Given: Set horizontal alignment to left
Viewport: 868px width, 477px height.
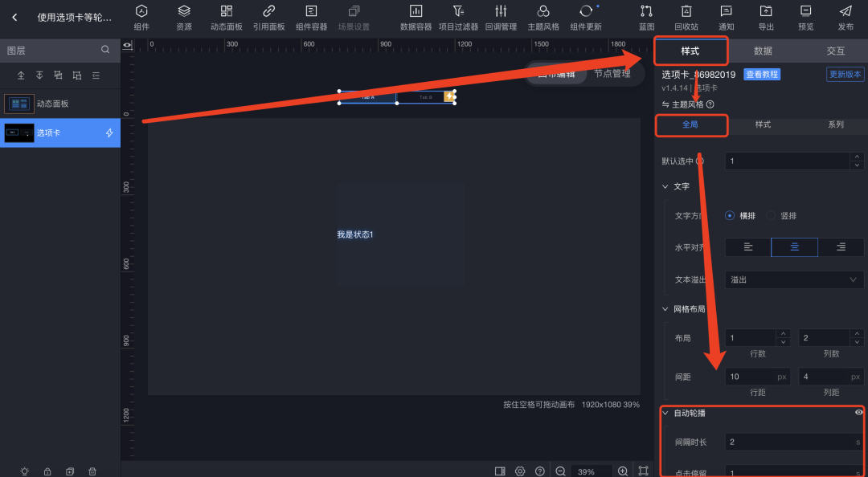Looking at the screenshot, I should pyautogui.click(x=748, y=247).
